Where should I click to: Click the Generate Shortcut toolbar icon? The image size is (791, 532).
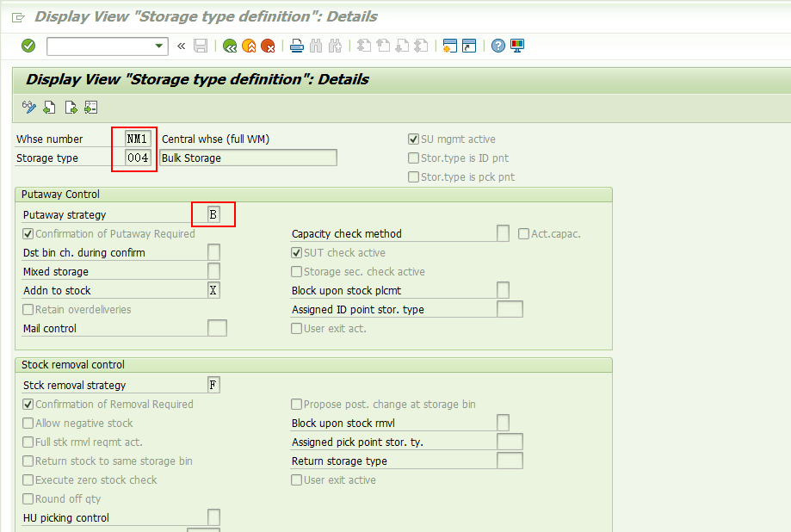pos(469,46)
